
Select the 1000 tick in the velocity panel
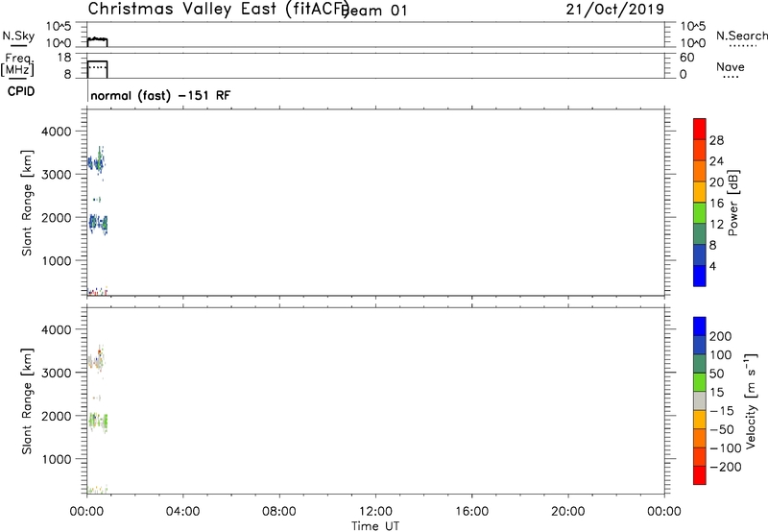click(57, 459)
